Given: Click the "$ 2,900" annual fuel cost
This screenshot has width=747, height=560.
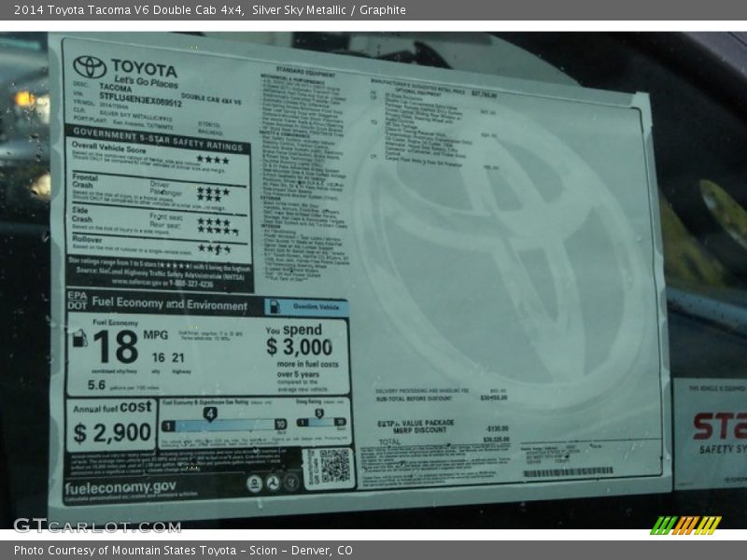Looking at the screenshot, I should 112,432.
